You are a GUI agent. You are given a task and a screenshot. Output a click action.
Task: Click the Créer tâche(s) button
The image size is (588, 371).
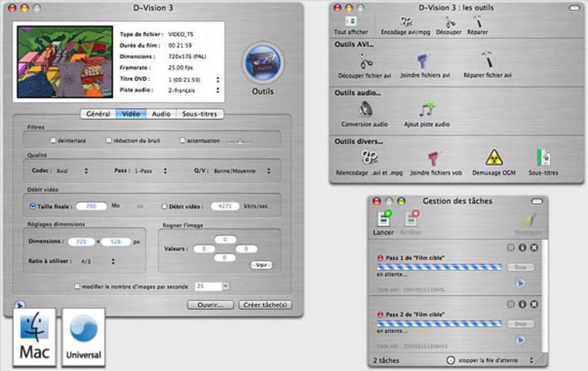pos(265,305)
